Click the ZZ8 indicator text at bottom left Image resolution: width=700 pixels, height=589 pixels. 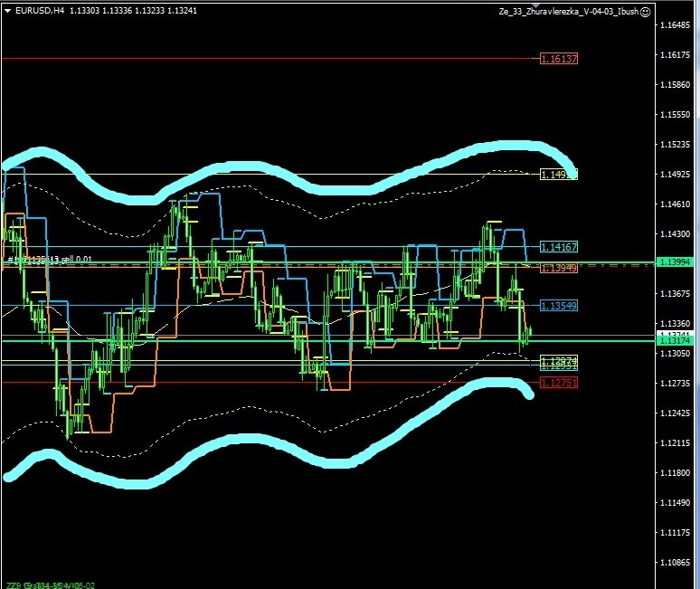(x=11, y=584)
